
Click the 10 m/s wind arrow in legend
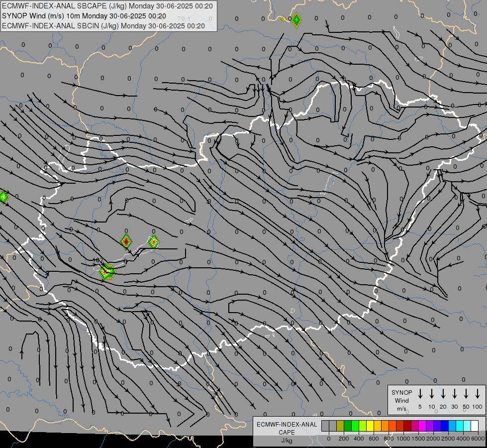point(432,394)
